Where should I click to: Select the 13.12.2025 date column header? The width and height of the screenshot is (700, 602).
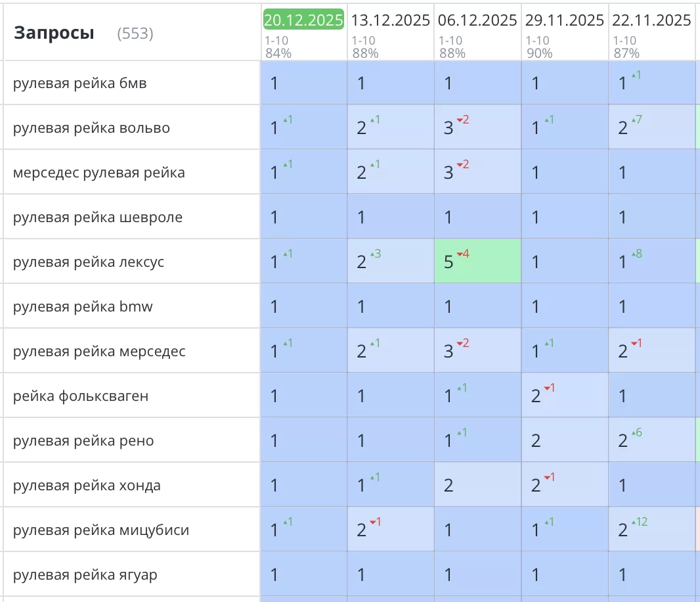(390, 20)
